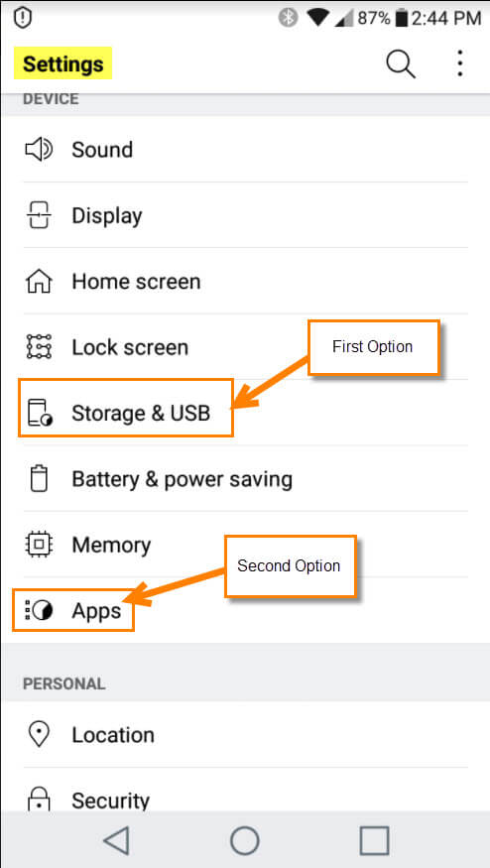The width and height of the screenshot is (490, 868).
Task: Tap the Settings title label
Action: coord(63,64)
